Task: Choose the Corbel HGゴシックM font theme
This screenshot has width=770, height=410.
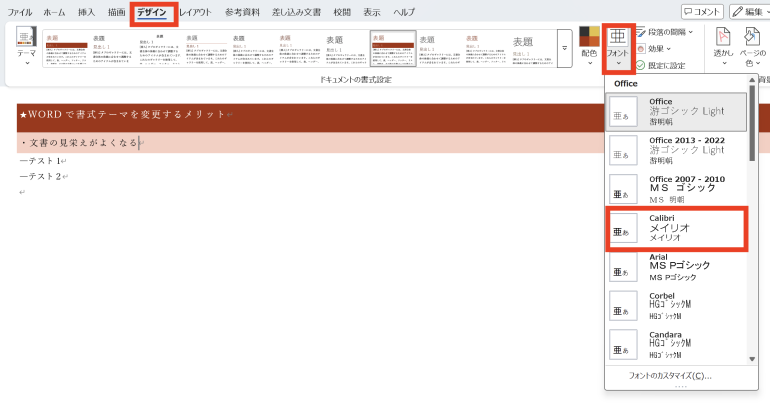Action: [676, 306]
